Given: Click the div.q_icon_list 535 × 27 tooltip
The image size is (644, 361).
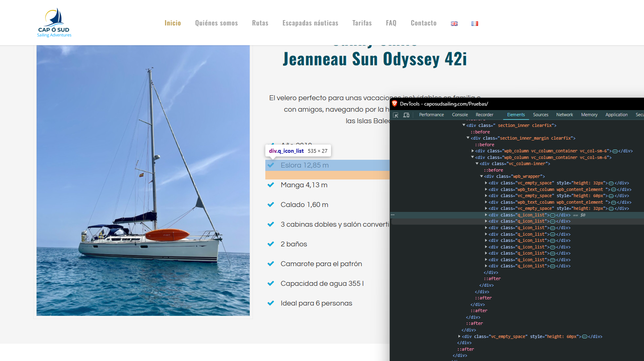Looking at the screenshot, I should click(x=298, y=151).
